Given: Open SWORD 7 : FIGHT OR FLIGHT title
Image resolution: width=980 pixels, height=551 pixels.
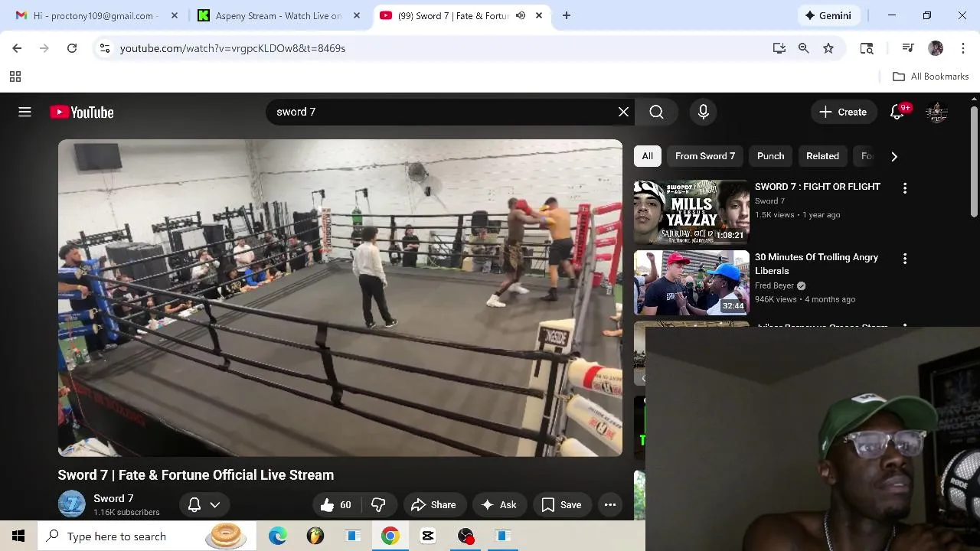Looking at the screenshot, I should pyautogui.click(x=818, y=187).
